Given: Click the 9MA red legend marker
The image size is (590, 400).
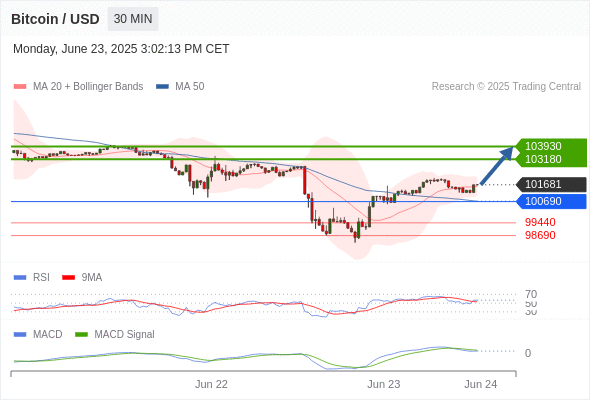Looking at the screenshot, I should coord(68,278).
